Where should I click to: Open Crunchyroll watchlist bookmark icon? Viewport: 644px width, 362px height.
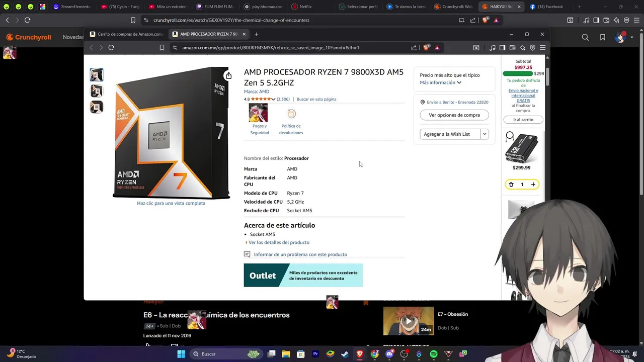click(603, 37)
